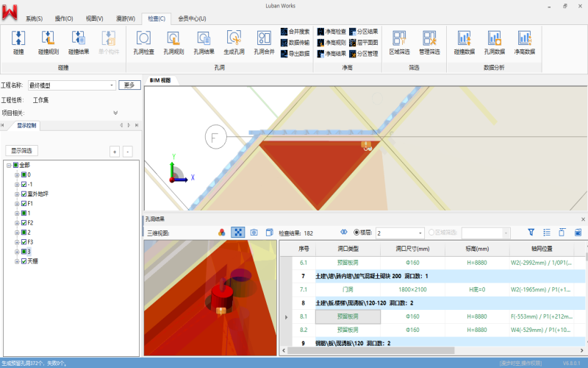Expand the F2 tree node
This screenshot has height=368, width=588.
pyautogui.click(x=17, y=223)
